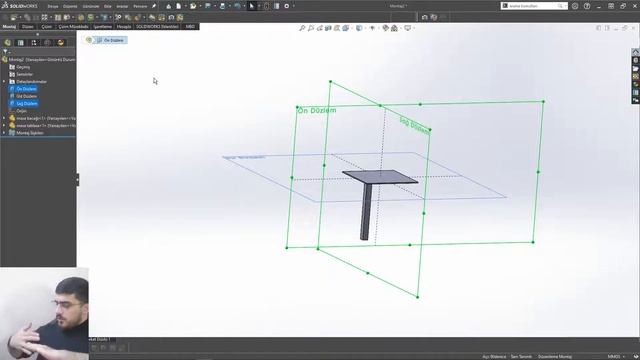Expand the Montaj İlişkileri folder
The height and width of the screenshot is (360, 640).
(4, 133)
